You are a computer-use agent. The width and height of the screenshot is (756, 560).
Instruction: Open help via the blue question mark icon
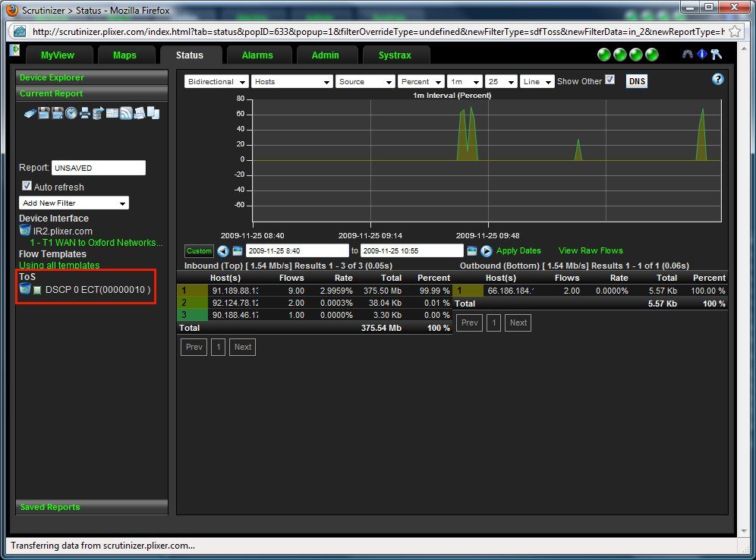[x=717, y=80]
